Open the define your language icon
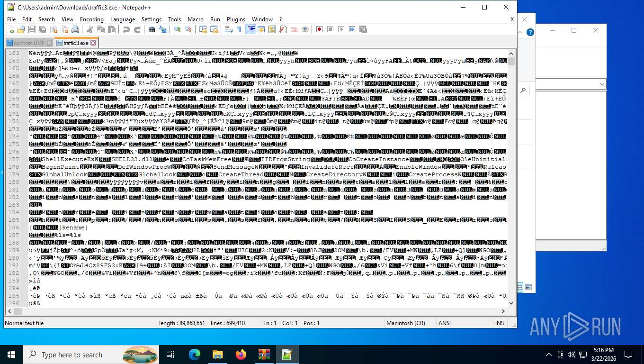This screenshot has height=364, width=644. [x=261, y=29]
